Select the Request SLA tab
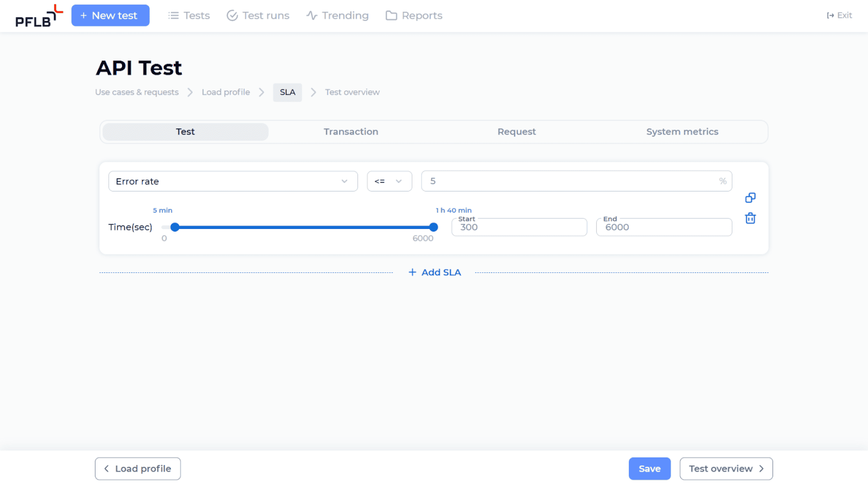868x485 pixels. 516,131
